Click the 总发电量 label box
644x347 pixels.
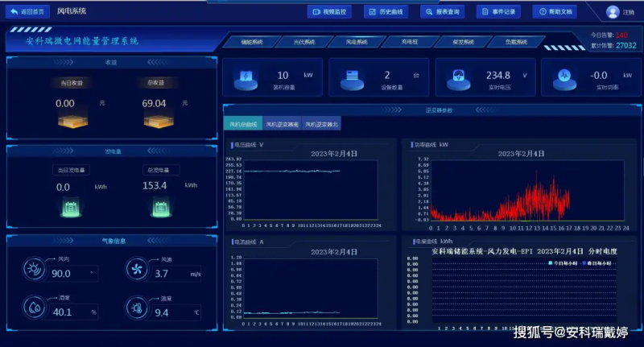160,170
